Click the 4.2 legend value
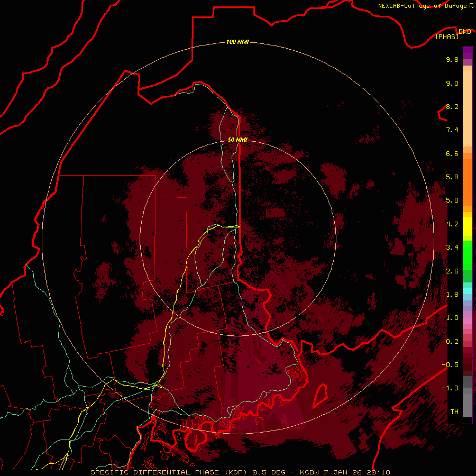This screenshot has height=476, width=476. [452, 224]
